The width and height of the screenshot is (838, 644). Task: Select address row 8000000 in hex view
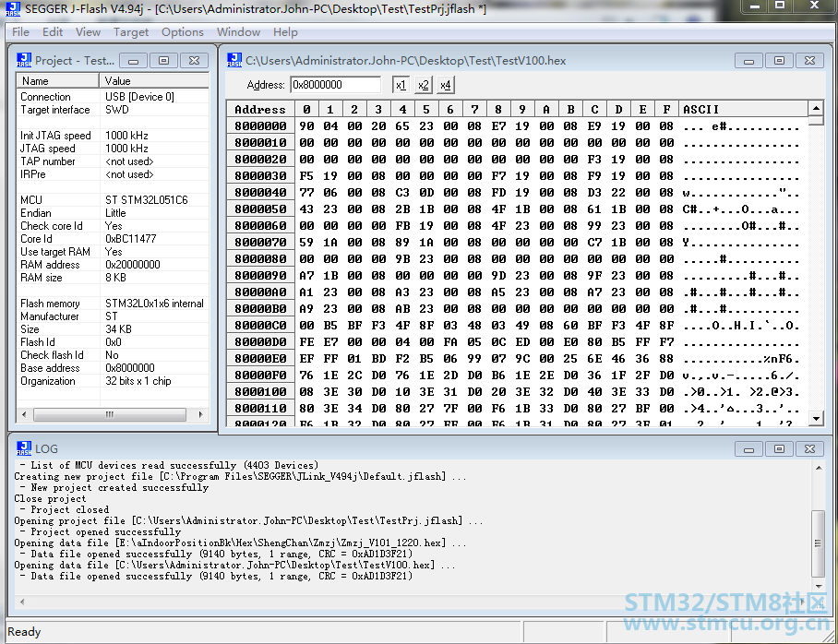point(260,126)
